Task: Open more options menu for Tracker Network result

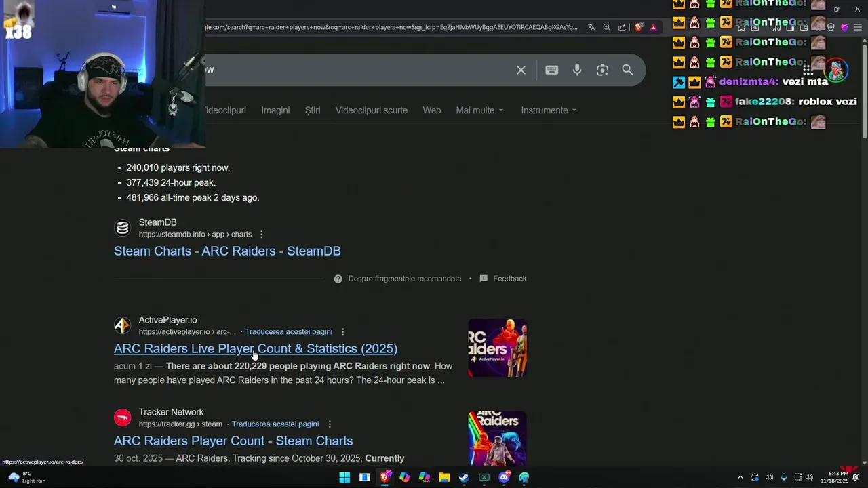Action: click(330, 424)
